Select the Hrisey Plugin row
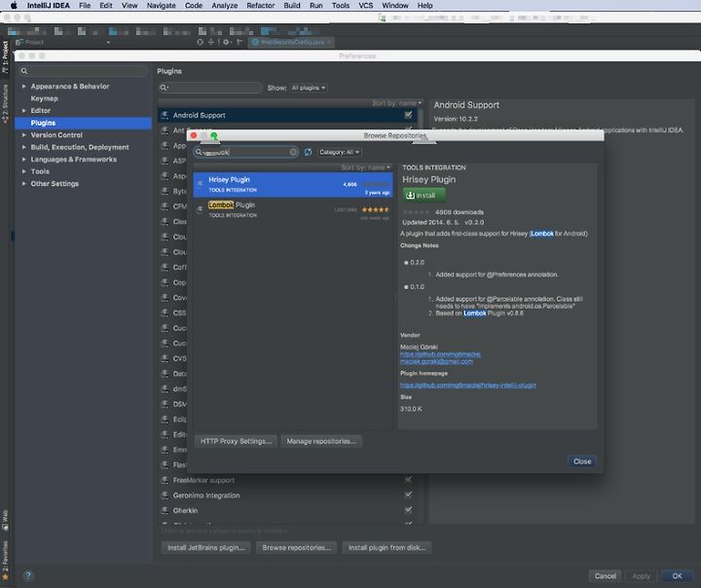 (x=293, y=185)
